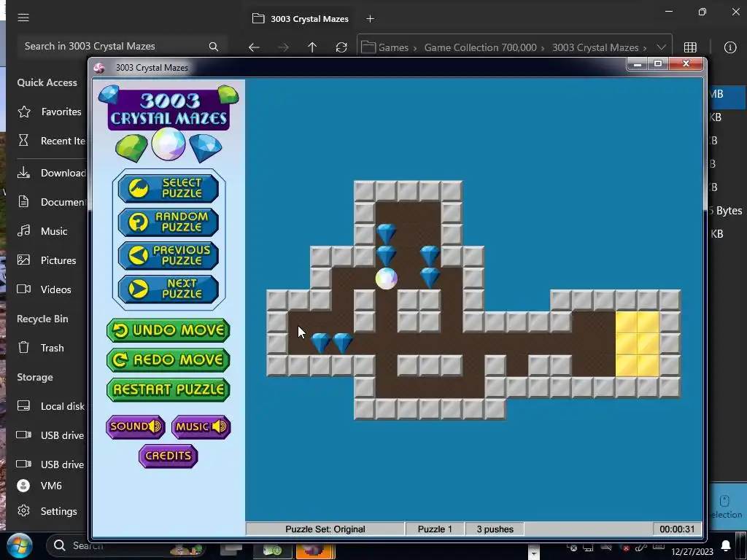Redo the move

coord(169,360)
